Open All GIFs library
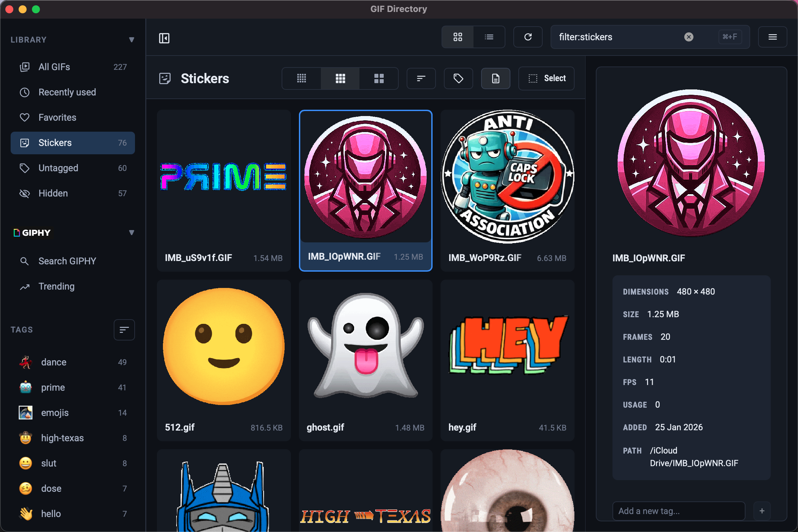This screenshot has height=532, width=798. (72, 67)
